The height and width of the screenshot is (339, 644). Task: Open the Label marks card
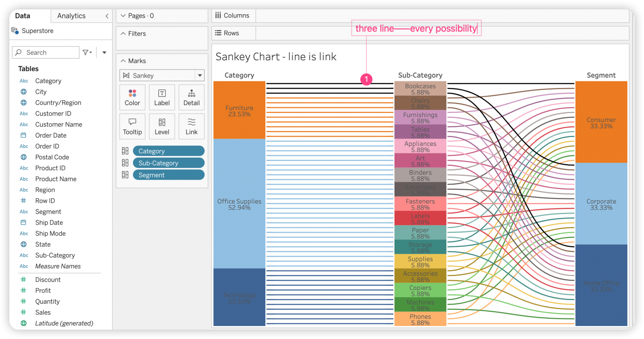click(x=162, y=97)
